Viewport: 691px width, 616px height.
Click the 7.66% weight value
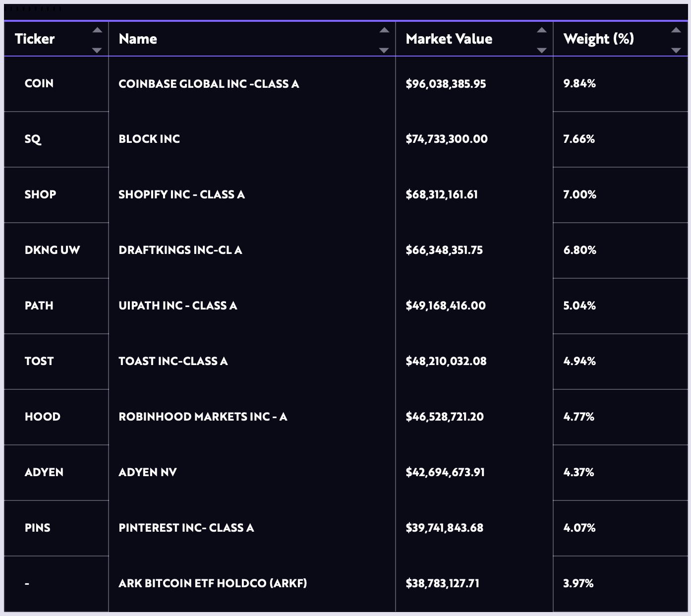pos(579,139)
